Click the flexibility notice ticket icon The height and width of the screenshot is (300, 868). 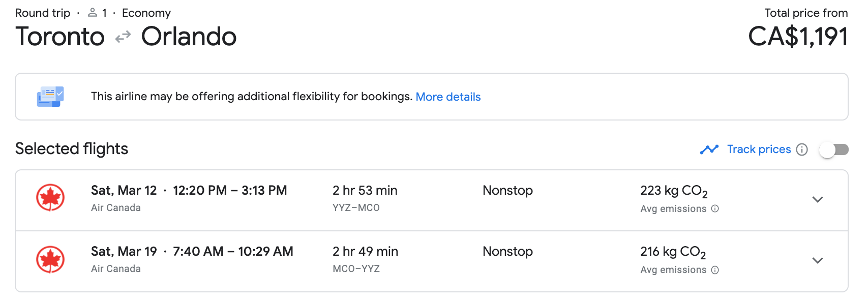tap(50, 97)
